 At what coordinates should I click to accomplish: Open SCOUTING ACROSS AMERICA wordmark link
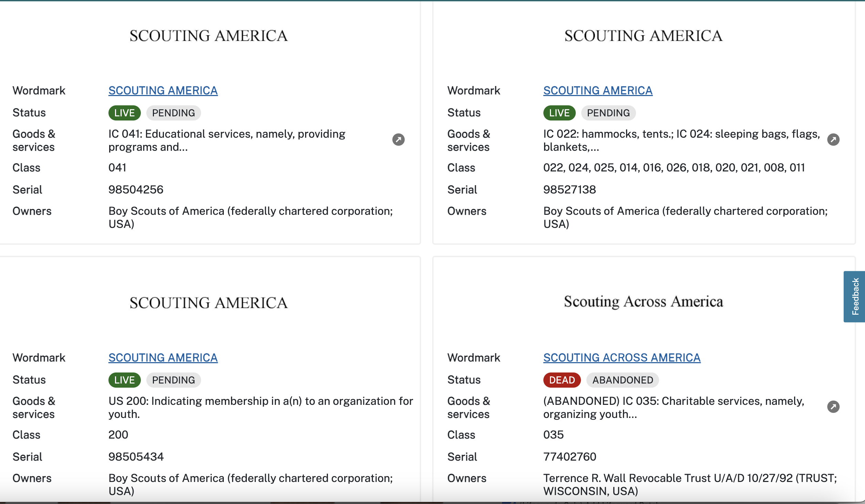622,358
